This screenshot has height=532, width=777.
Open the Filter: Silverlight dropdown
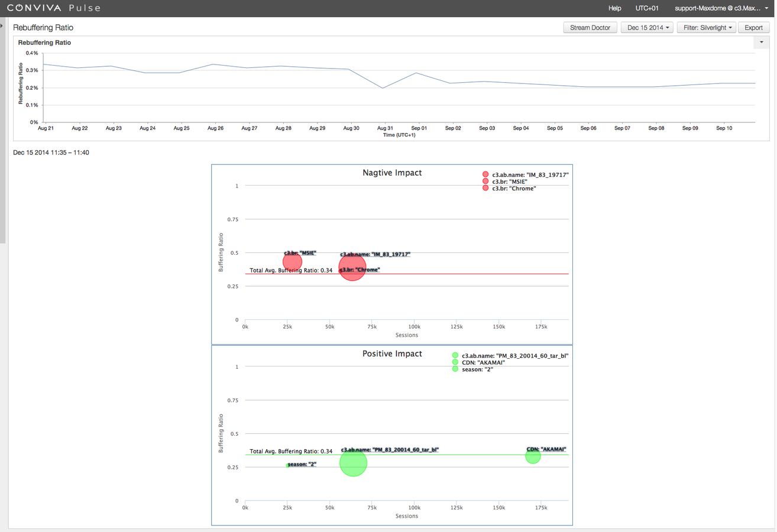click(x=708, y=28)
